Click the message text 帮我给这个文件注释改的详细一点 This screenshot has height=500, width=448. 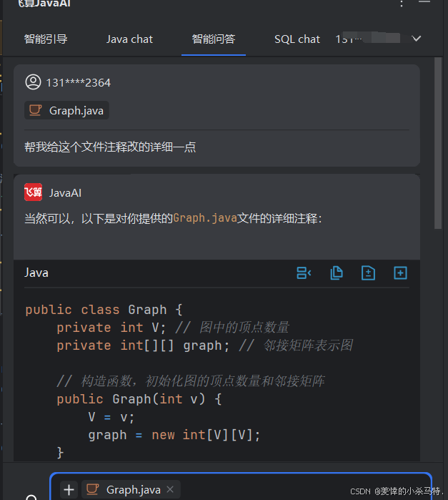click(x=110, y=147)
